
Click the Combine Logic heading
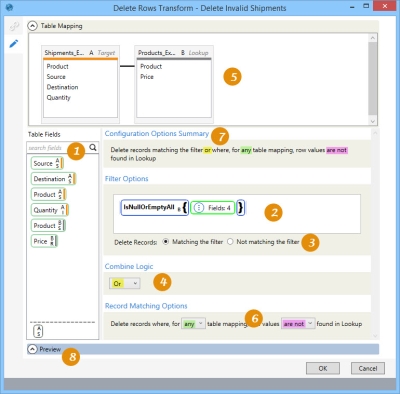click(x=129, y=266)
